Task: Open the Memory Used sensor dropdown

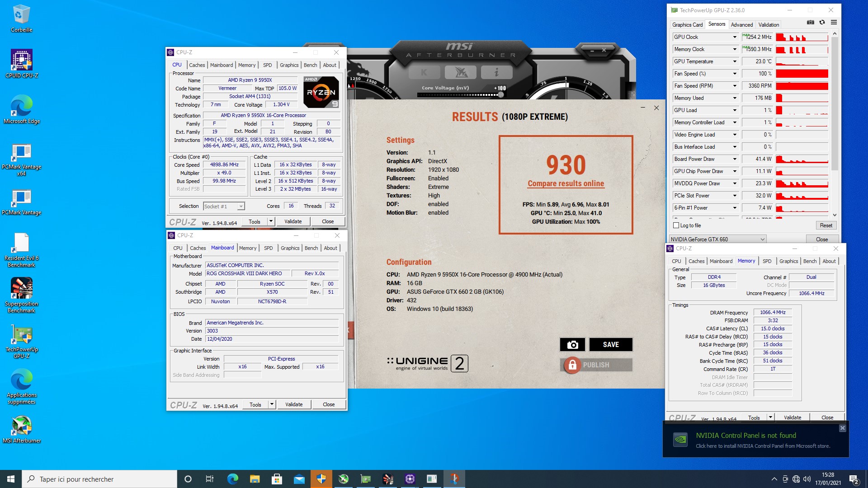Action: 735,98
